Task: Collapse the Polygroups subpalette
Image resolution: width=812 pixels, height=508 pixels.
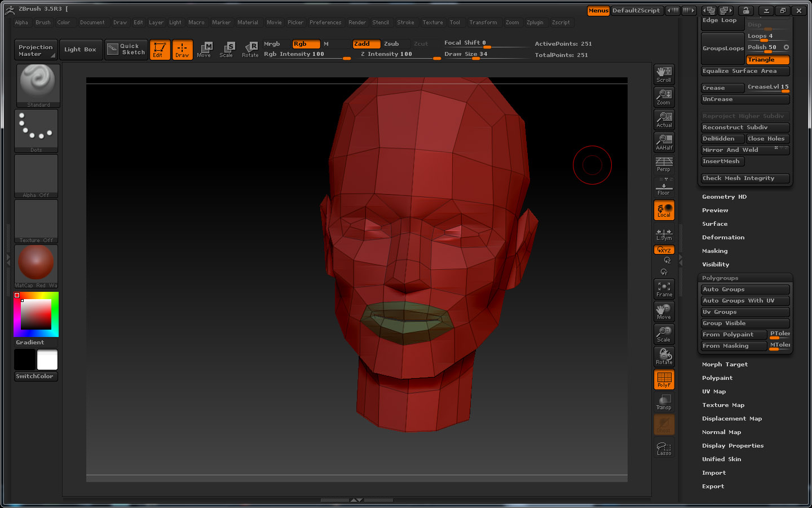Action: (x=720, y=278)
